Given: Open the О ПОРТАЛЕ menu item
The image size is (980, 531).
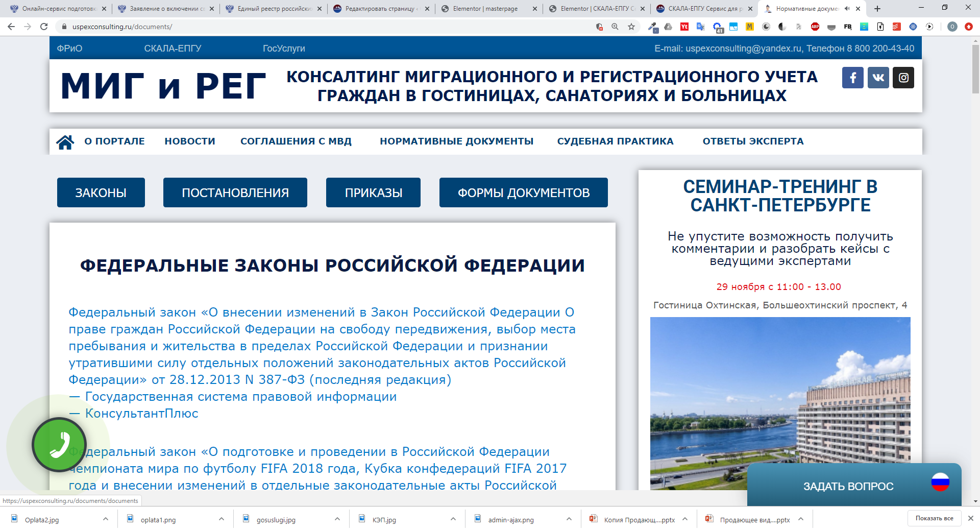Looking at the screenshot, I should pos(114,141).
